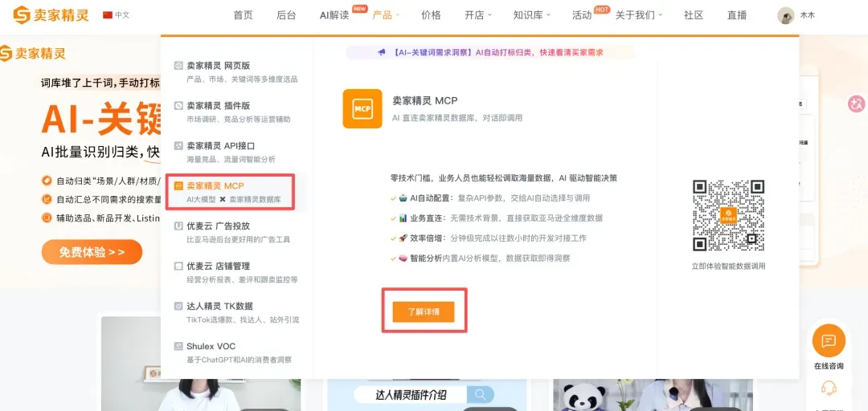
Task: Click the headset support icon
Action: click(x=829, y=389)
